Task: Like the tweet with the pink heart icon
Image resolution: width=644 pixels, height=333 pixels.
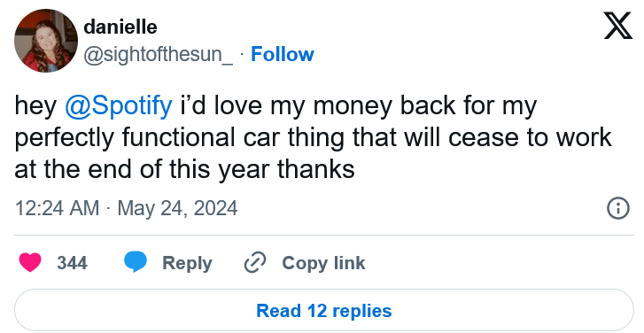Action: tap(30, 262)
